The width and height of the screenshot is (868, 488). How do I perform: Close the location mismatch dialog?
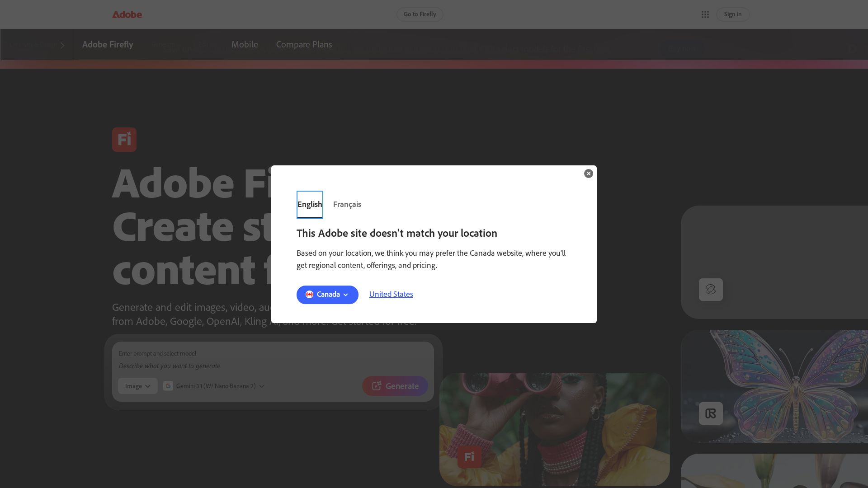point(588,174)
